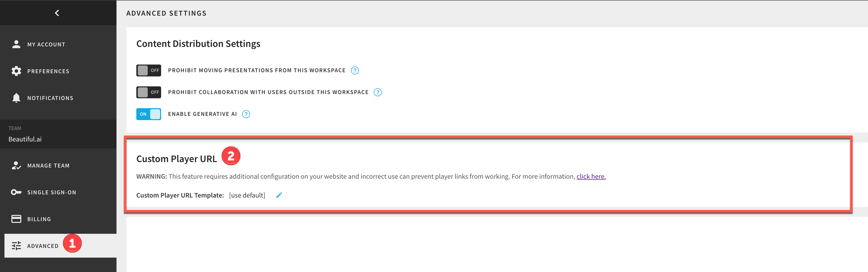Open help for Prohibit Collaboration setting

[378, 93]
